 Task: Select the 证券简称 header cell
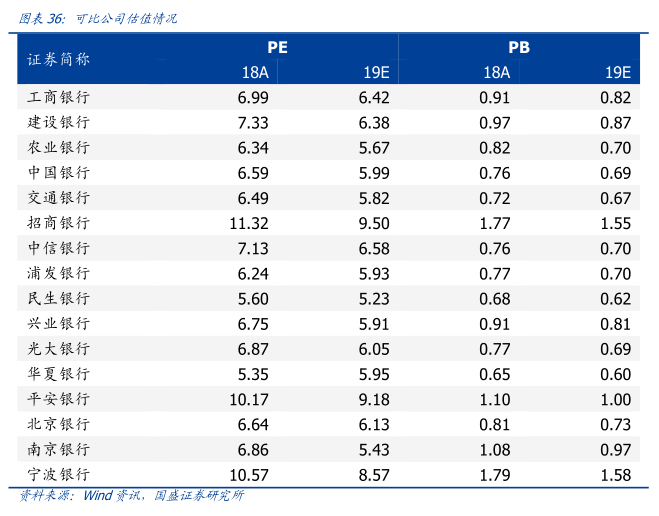tap(59, 60)
